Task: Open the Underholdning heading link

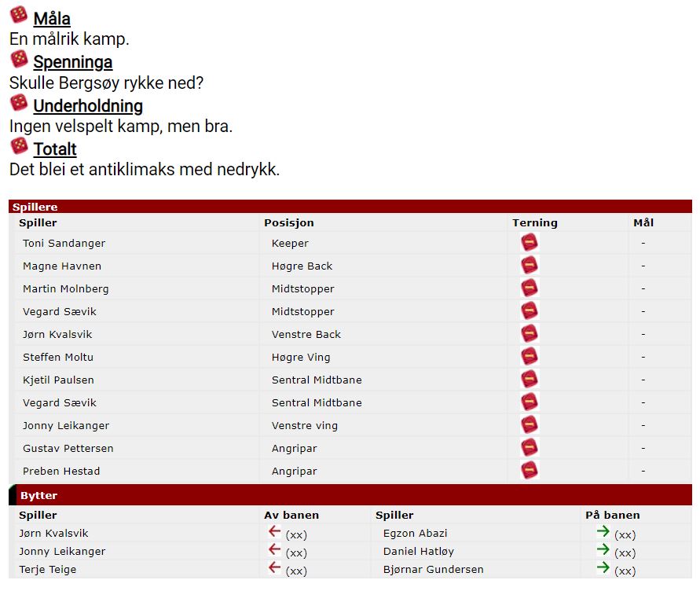Action: (x=88, y=106)
